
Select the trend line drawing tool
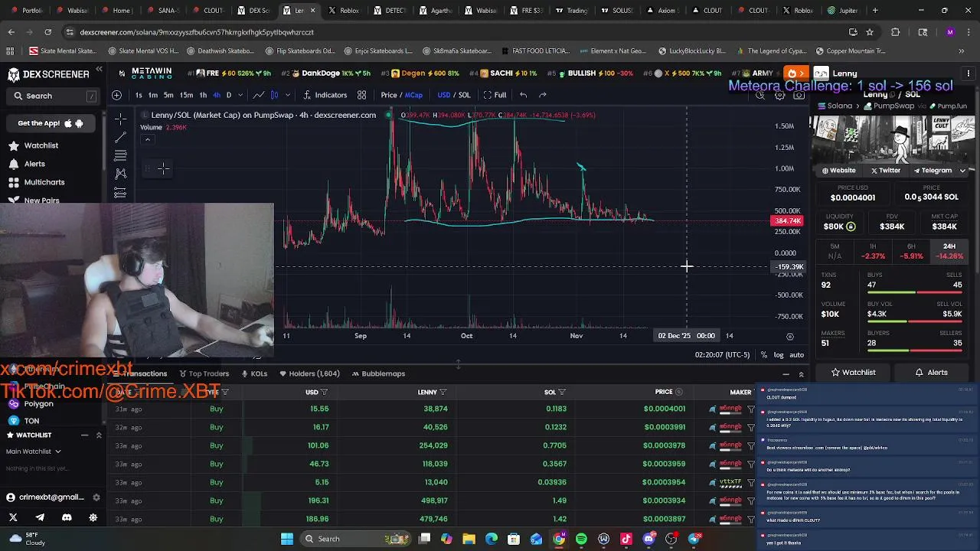click(x=120, y=137)
